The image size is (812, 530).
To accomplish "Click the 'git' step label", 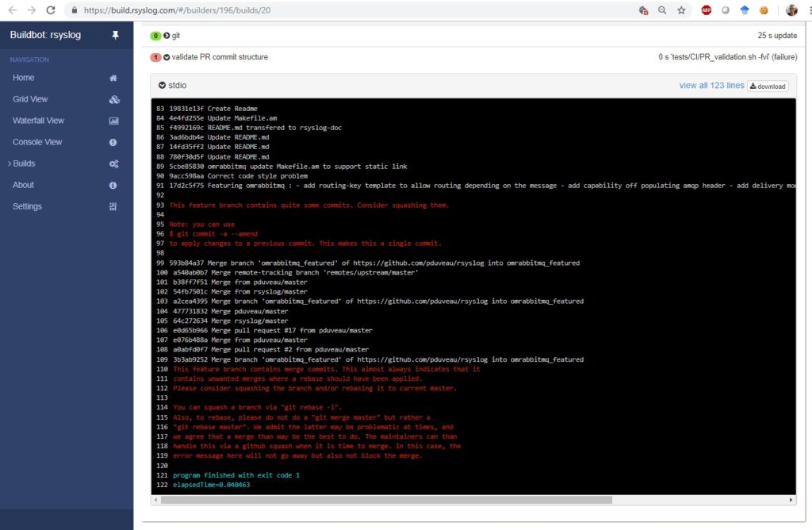I will (176, 35).
